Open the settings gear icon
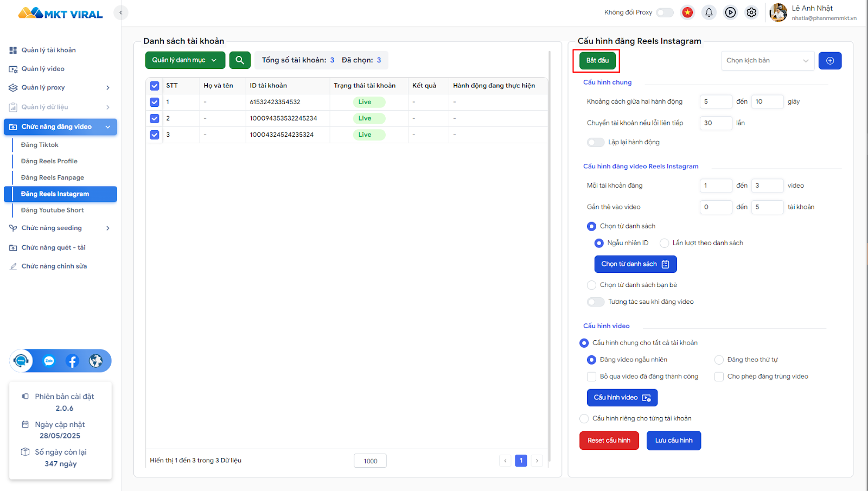 click(x=751, y=12)
